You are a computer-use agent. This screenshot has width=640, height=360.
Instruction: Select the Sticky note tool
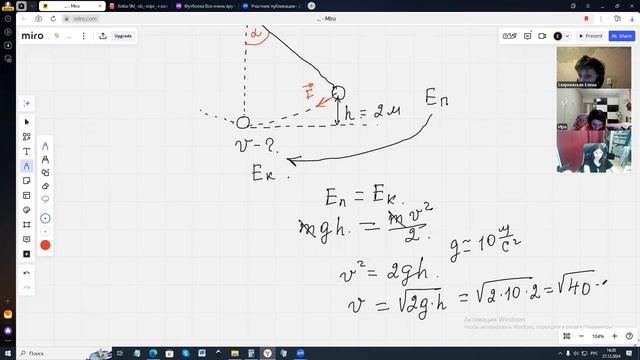pos(27,180)
